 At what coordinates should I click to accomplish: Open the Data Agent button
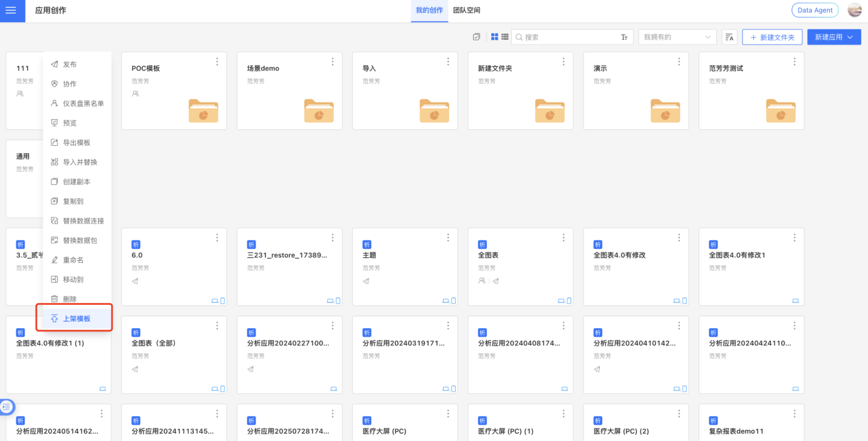click(x=814, y=10)
